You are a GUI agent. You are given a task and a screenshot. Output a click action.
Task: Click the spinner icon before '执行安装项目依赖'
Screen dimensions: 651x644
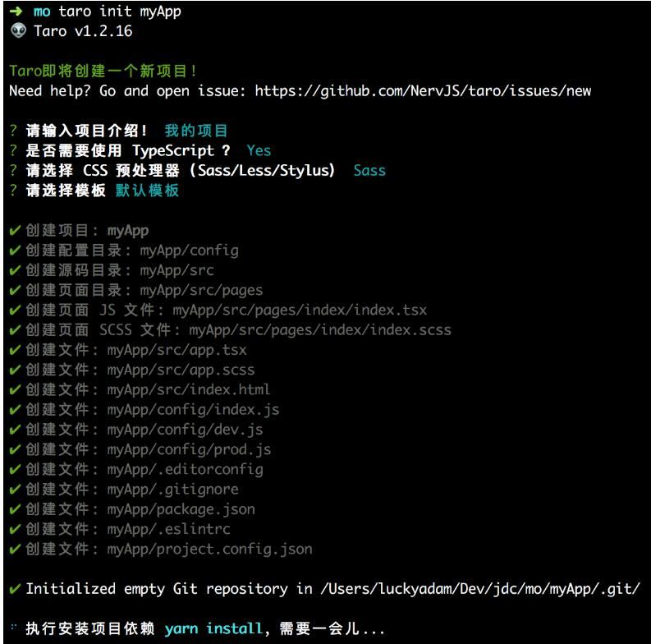tap(14, 627)
